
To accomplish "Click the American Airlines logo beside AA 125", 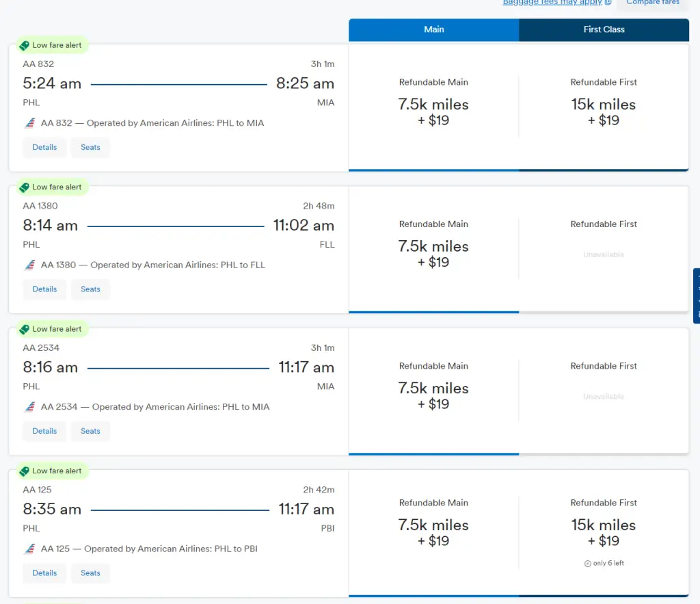I will tap(30, 549).
